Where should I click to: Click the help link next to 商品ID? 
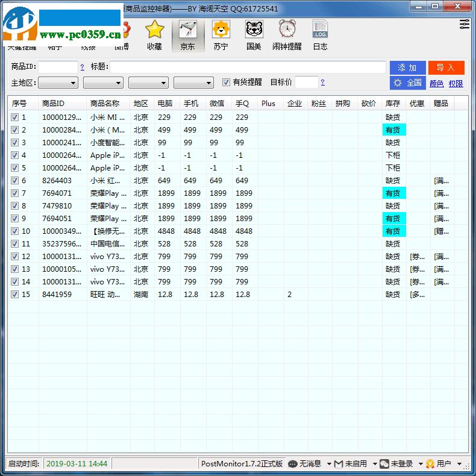83,67
